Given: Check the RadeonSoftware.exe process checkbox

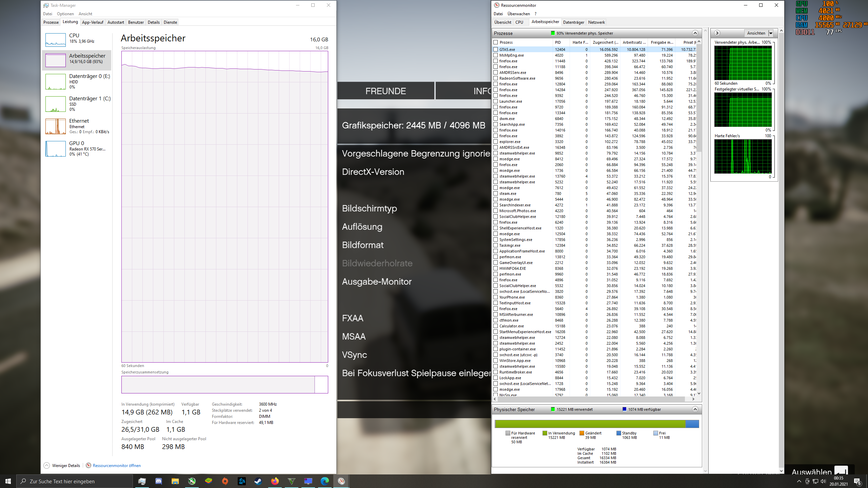Looking at the screenshot, I should (x=496, y=78).
